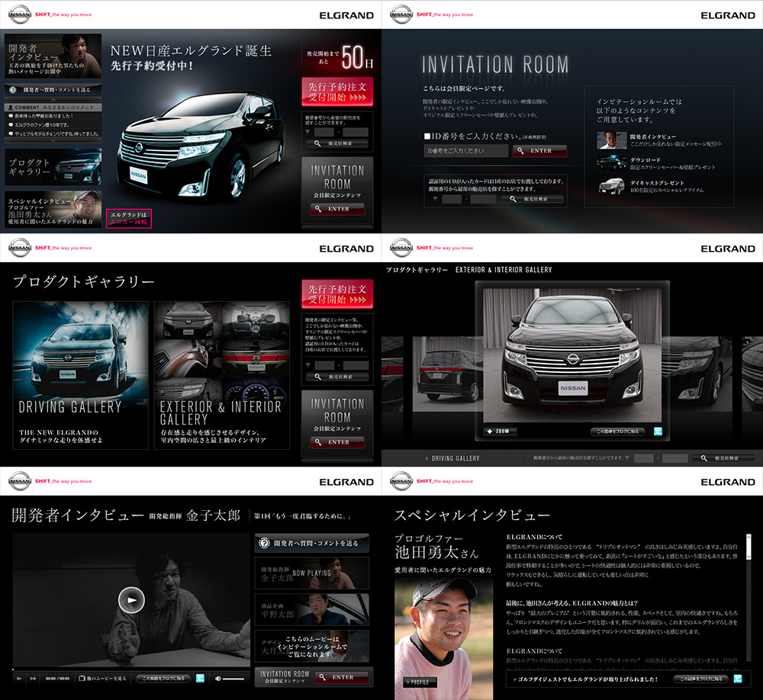Viewport: 763px width, 700px height.
Task: Click the ダウンロード item in the Invitation Room list
Action: 656,163
